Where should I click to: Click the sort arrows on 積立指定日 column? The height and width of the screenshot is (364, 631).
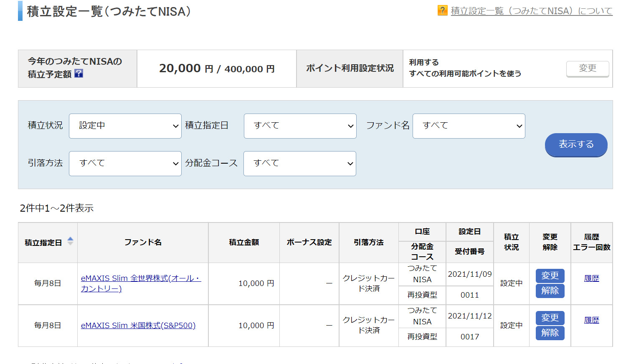pos(70,241)
